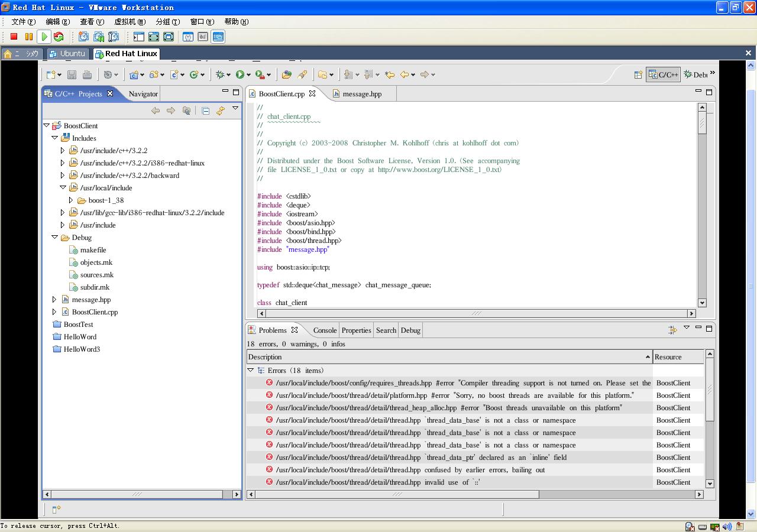Open the Run launch dropdown arrow

(x=248, y=75)
